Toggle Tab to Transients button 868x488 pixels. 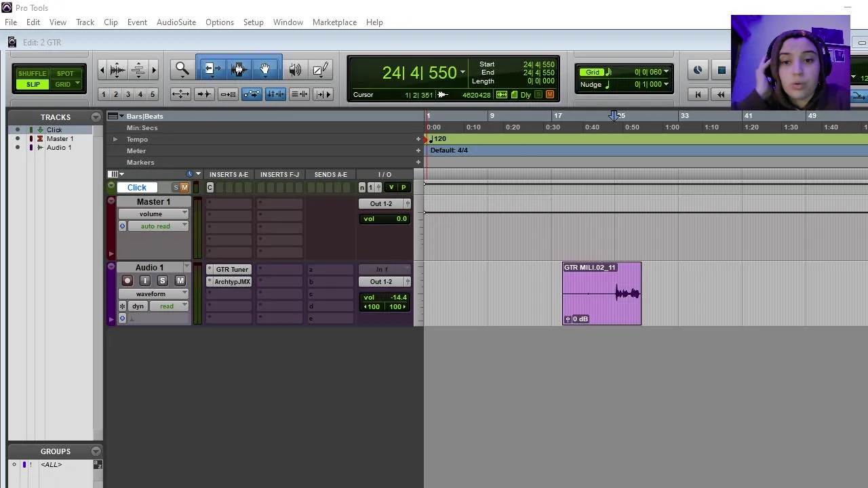click(x=203, y=94)
